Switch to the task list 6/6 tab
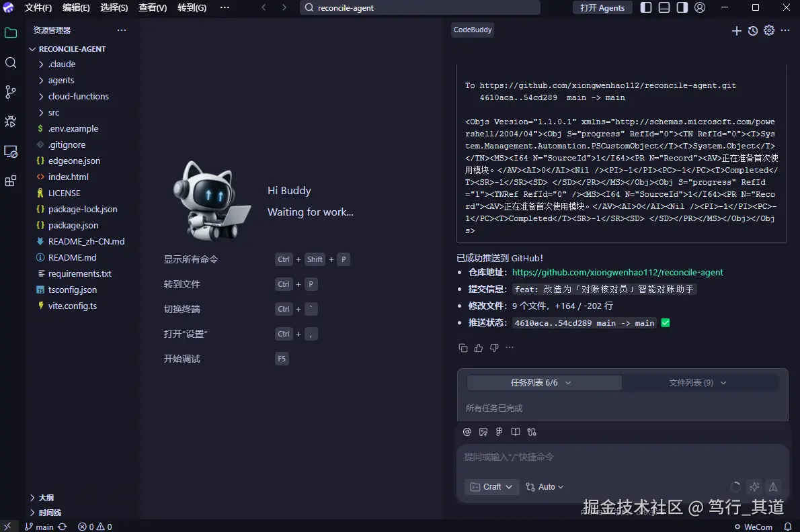The image size is (800, 532). tap(544, 383)
